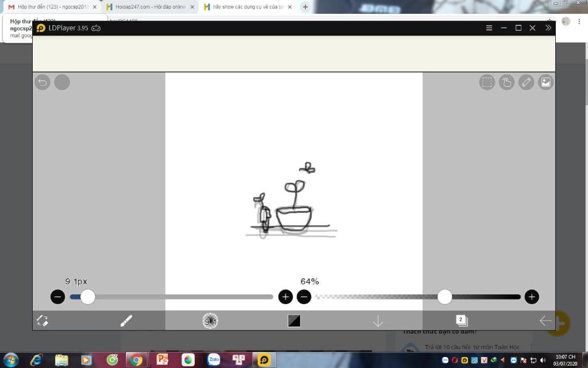The width and height of the screenshot is (588, 368).
Task: Click the brush thickness slider handle
Action: pyautogui.click(x=88, y=297)
